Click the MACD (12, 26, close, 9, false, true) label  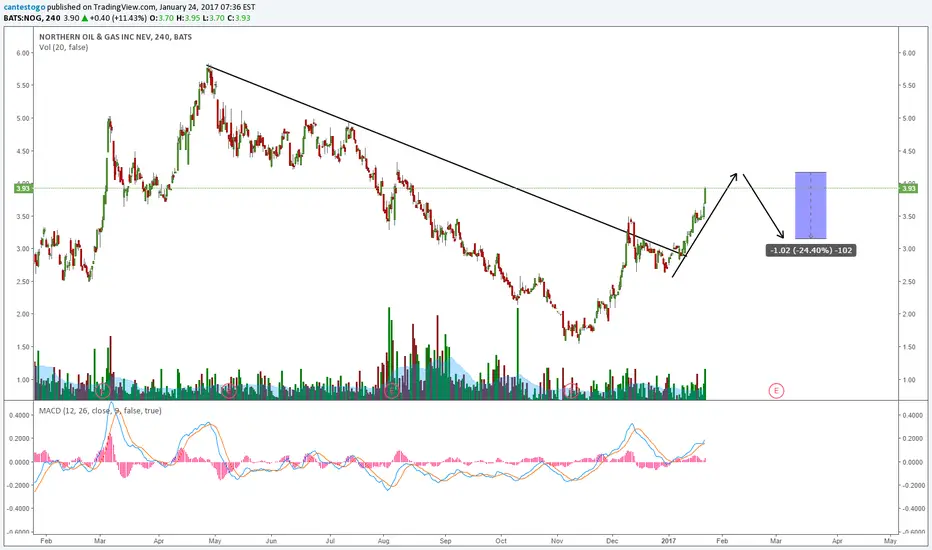tap(100, 410)
